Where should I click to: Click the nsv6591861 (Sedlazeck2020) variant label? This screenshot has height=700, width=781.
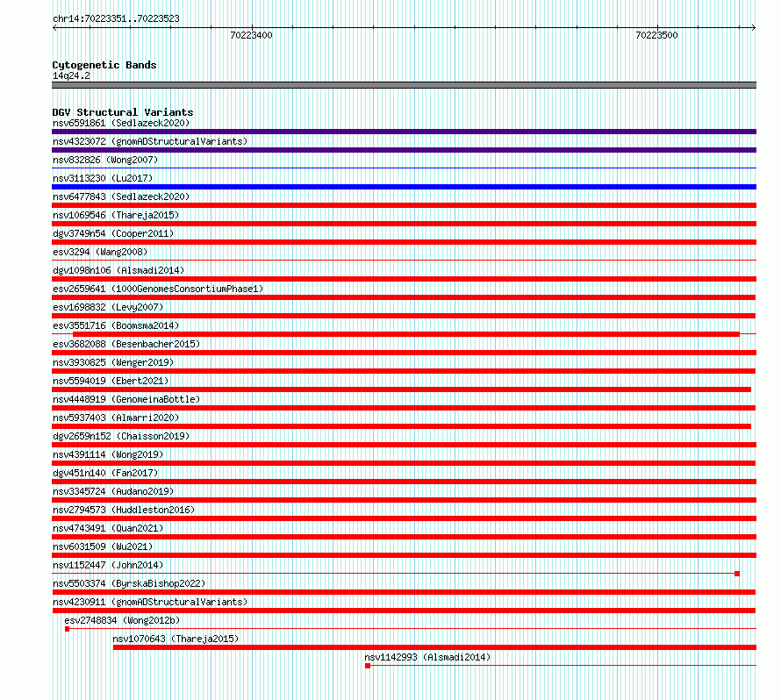tap(121, 123)
